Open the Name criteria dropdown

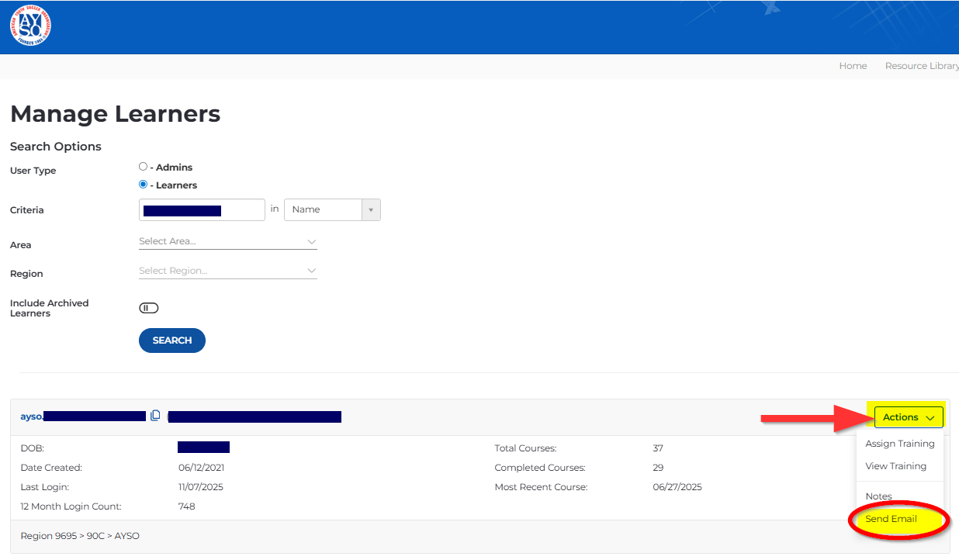pos(324,209)
